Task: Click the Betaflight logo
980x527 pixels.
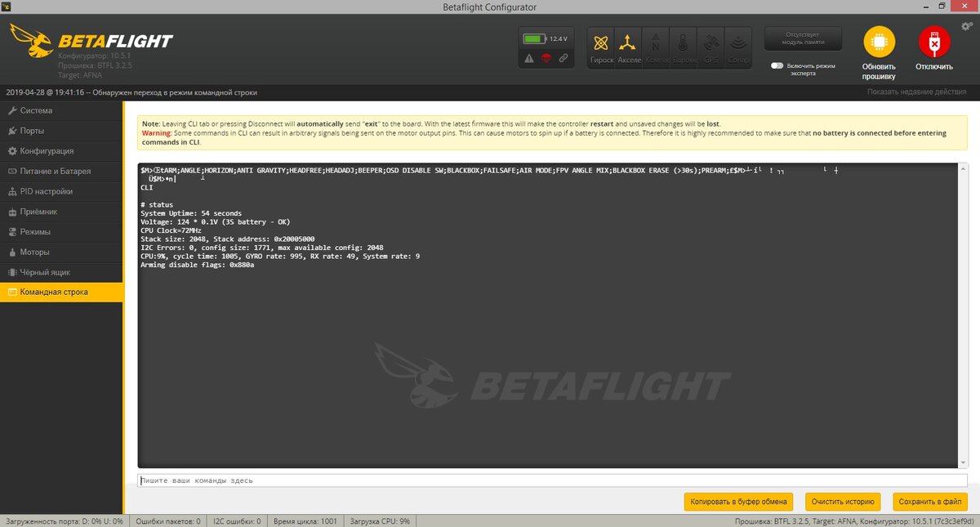Action: [91, 41]
